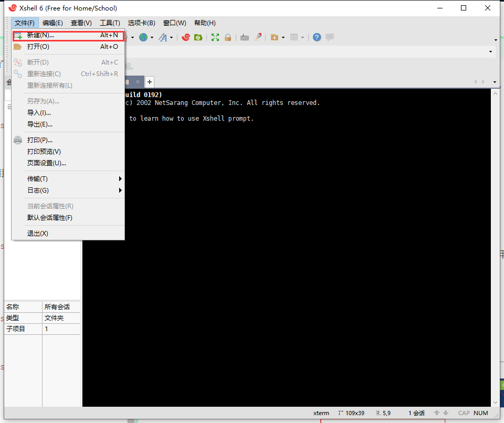The height and width of the screenshot is (423, 504).
Task: Click the xterm label in status bar
Action: (x=321, y=413)
